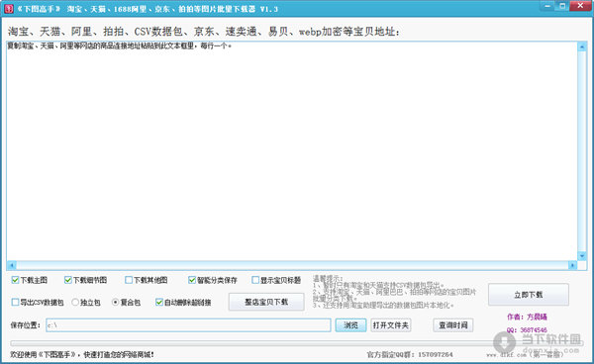Viewport: 594px width, 364px height.
Task: Minimize the 下图高手 window
Action: (547, 6)
